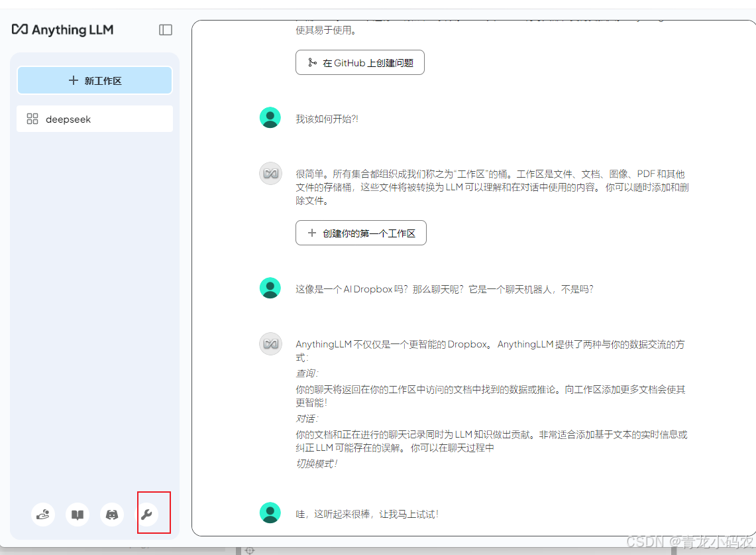
Task: Click the italic text 查询:
Action: pos(307,373)
